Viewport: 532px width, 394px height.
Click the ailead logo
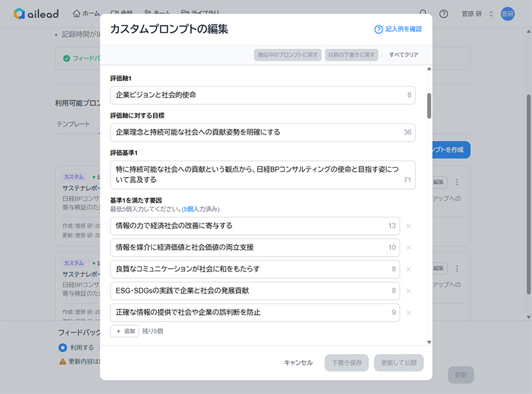39,13
